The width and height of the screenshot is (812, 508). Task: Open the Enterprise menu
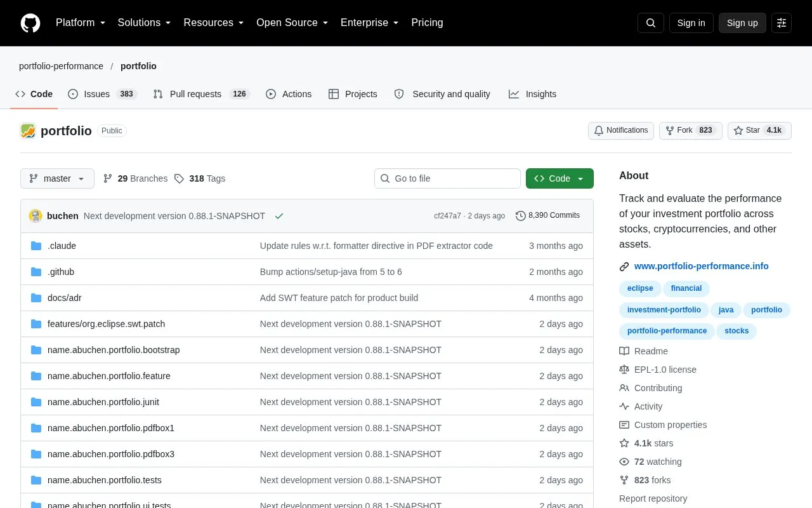370,23
